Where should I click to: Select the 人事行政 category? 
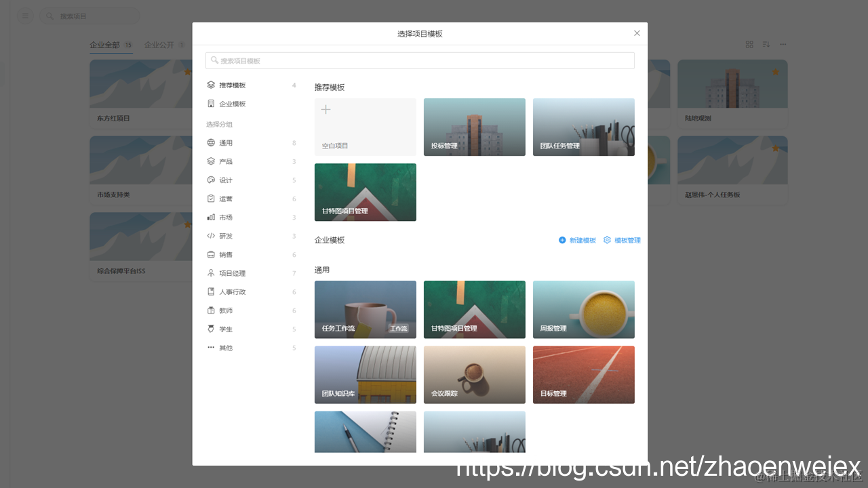click(x=211, y=291)
